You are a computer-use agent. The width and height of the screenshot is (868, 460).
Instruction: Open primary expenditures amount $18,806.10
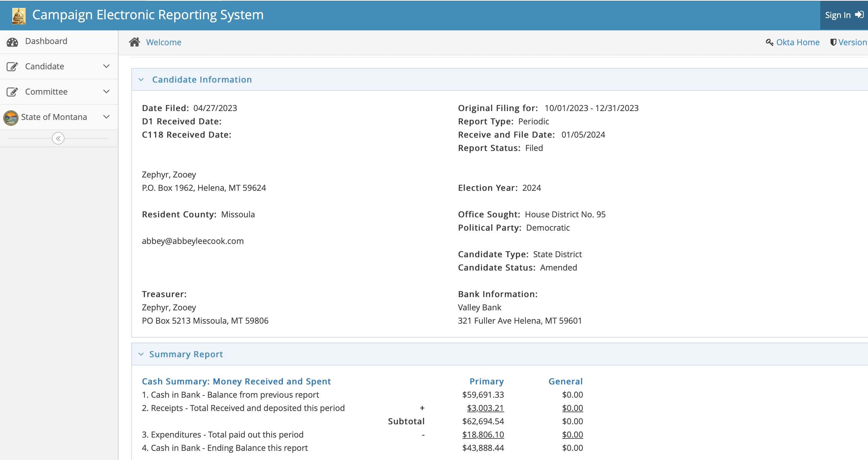pyautogui.click(x=483, y=435)
